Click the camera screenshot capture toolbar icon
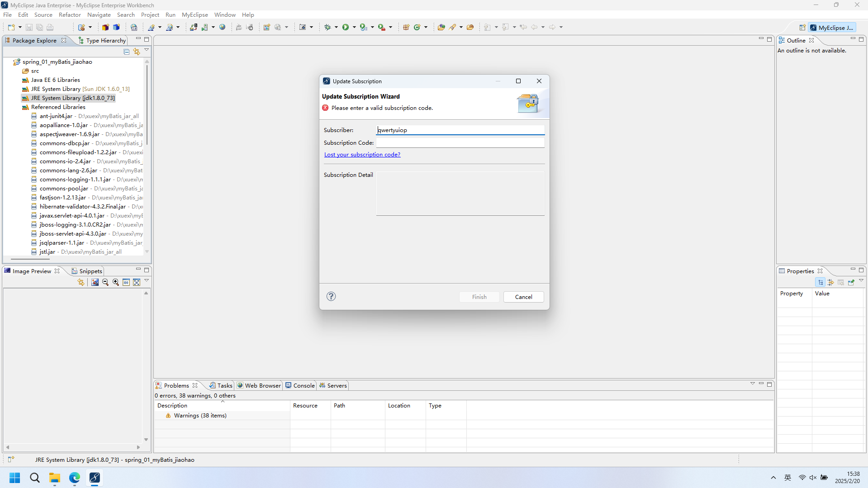Viewport: 868px width, 488px height. click(303, 27)
